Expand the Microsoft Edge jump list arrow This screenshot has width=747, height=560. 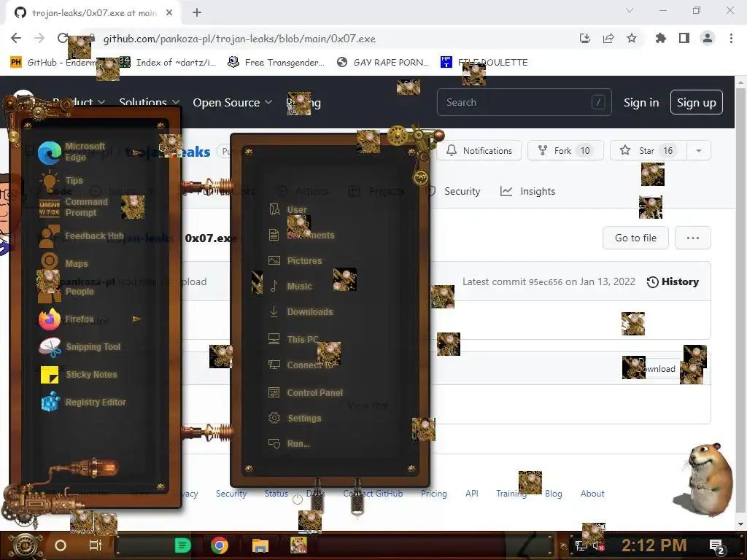coord(136,152)
